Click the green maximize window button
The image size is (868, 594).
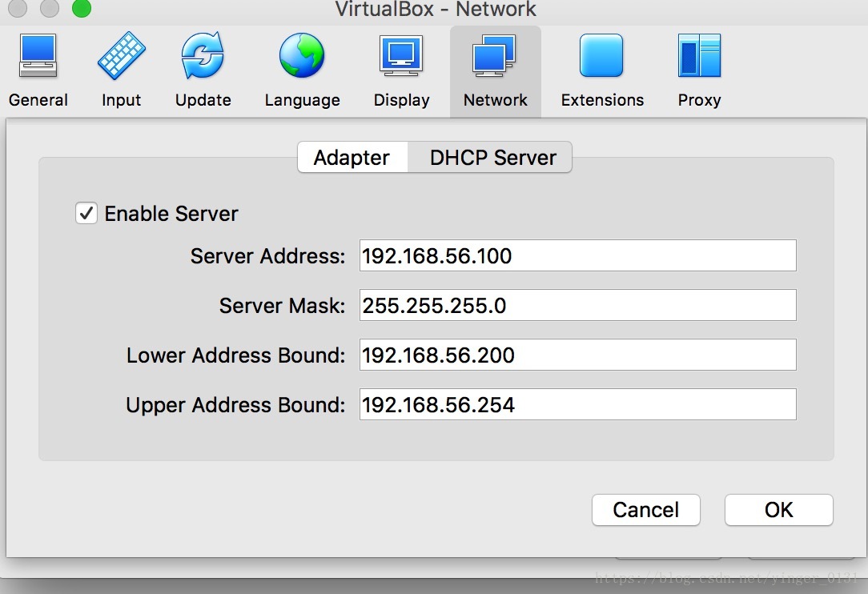coord(82,8)
